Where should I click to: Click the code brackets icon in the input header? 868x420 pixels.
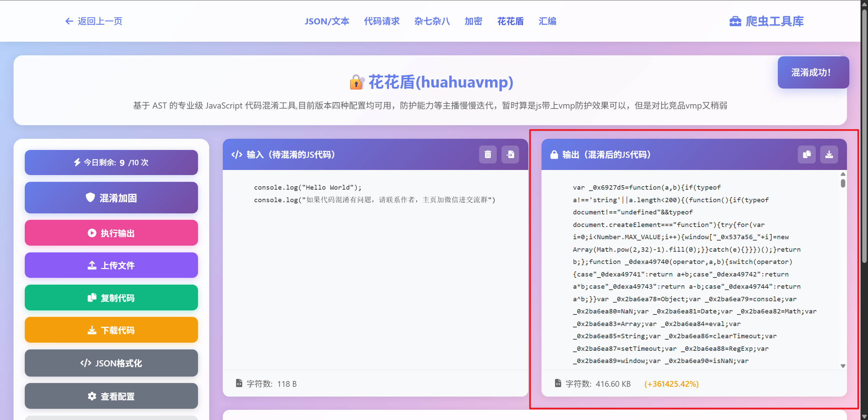pyautogui.click(x=237, y=155)
